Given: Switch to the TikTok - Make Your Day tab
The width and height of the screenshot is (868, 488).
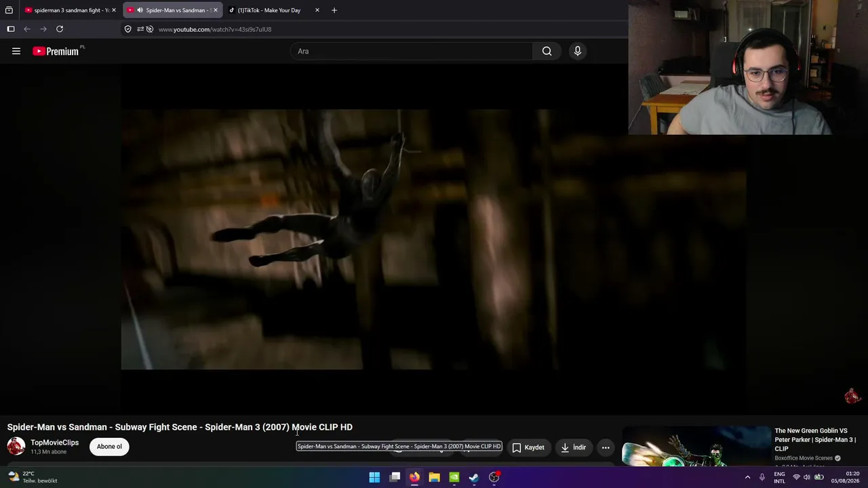Looking at the screenshot, I should 274,10.
